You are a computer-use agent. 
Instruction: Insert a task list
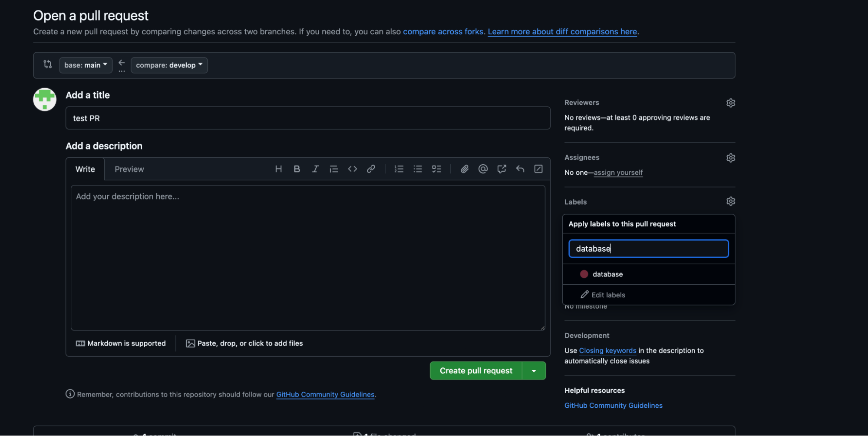point(436,169)
